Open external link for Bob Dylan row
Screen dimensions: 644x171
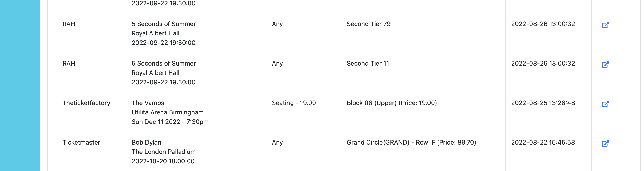(605, 143)
